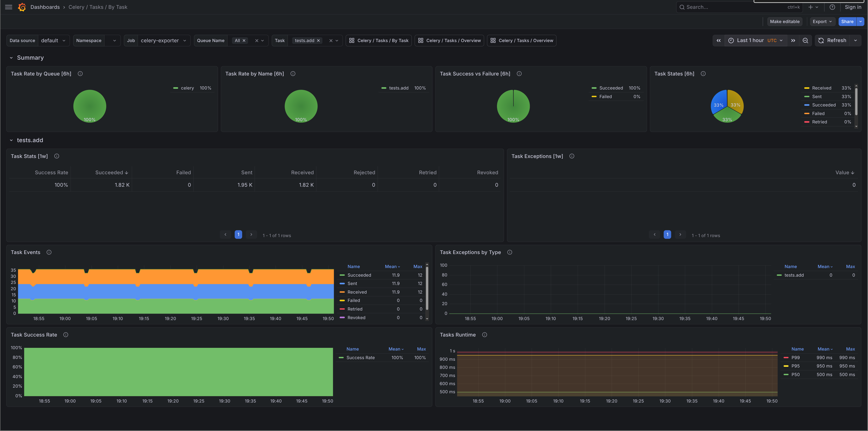This screenshot has width=868, height=431.
Task: Open the Data source dropdown
Action: pyautogui.click(x=53, y=40)
